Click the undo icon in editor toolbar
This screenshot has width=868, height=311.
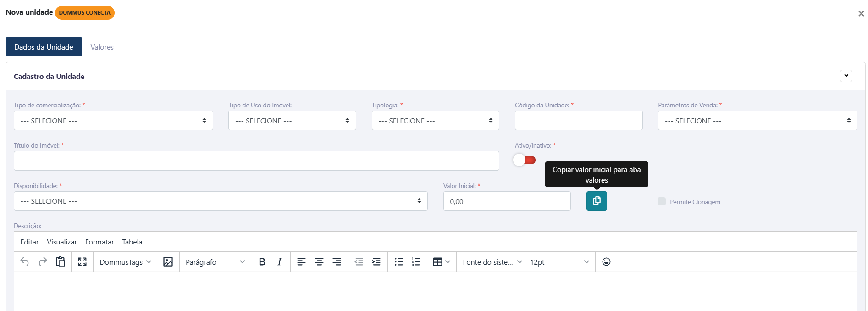pos(25,262)
